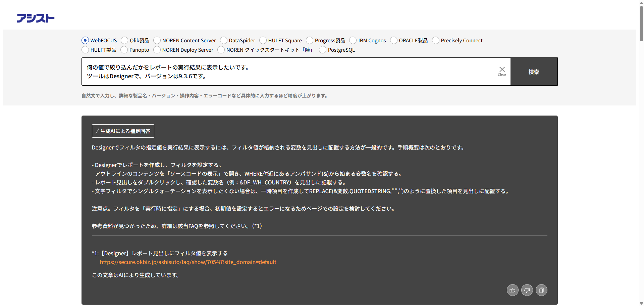The image size is (644, 306).
Task: Click the note この文章はAIにより生成しています。
Action: point(136,275)
